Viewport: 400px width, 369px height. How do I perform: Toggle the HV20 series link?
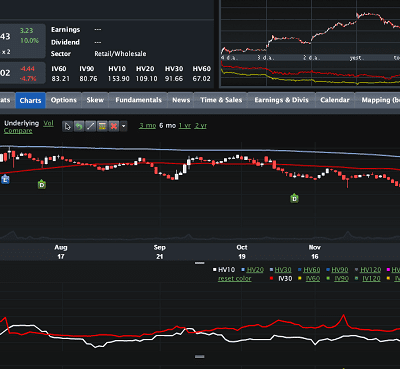pos(255,270)
